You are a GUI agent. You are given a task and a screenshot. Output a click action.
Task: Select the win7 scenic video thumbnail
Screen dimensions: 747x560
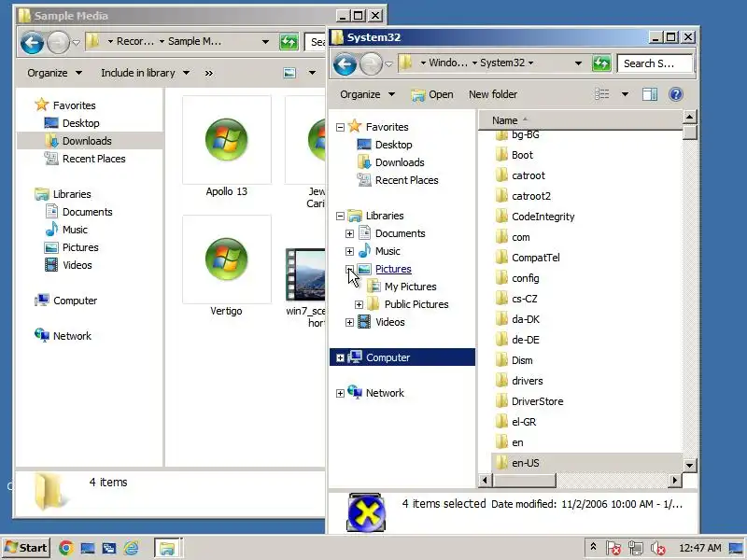click(305, 274)
